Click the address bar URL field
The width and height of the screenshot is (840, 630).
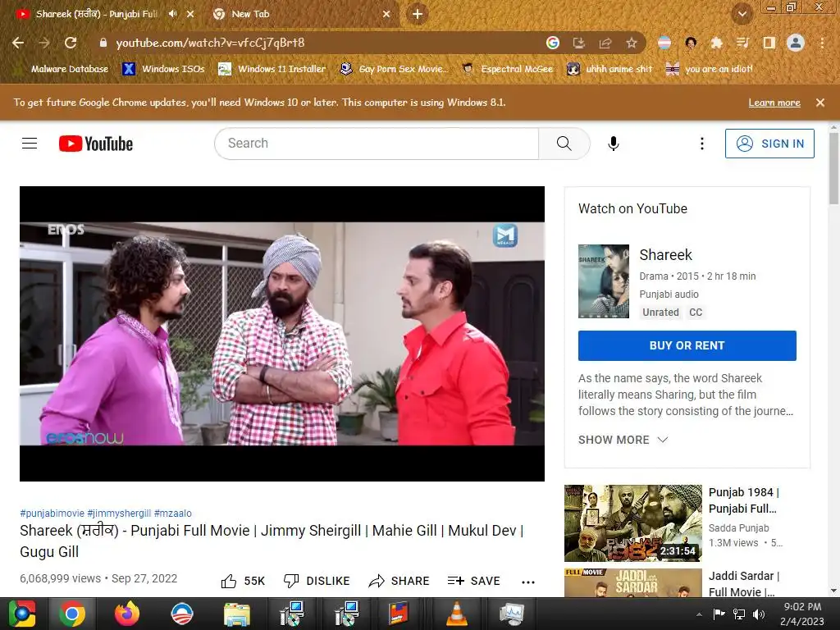tap(322, 43)
